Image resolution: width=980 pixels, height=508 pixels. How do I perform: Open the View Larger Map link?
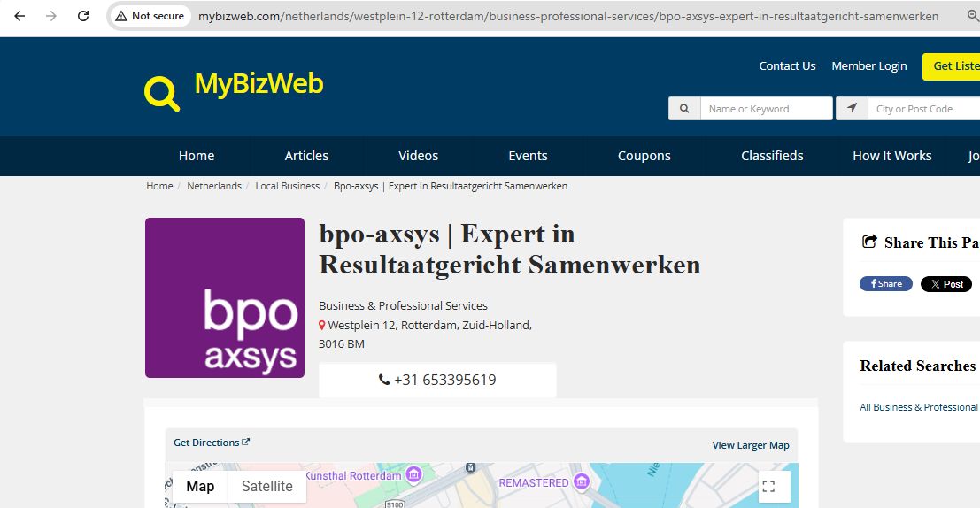coord(751,445)
